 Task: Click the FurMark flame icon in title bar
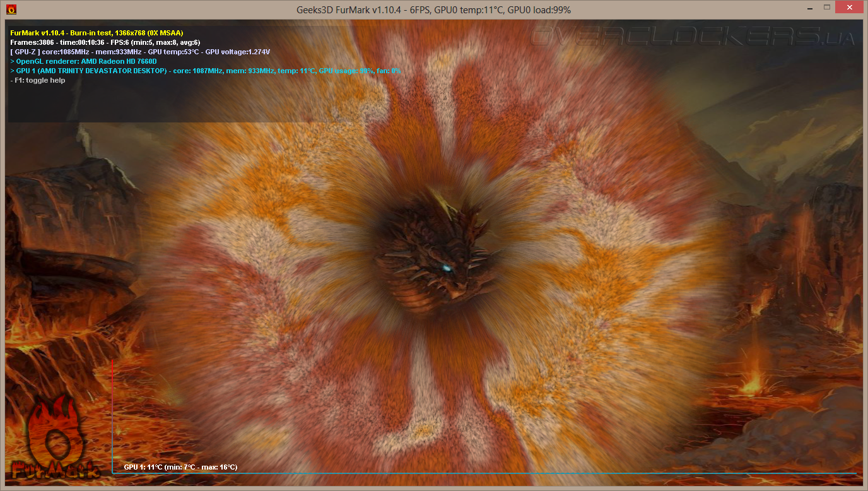click(11, 9)
